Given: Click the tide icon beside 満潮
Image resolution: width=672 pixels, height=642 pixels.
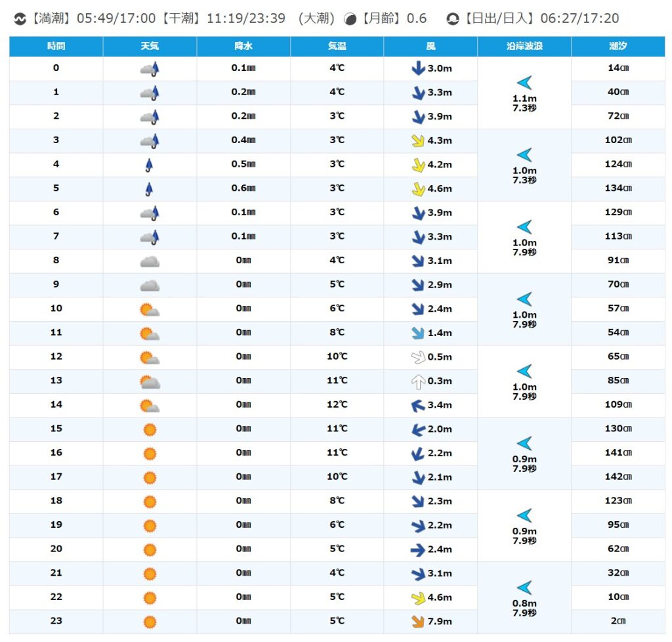Looking at the screenshot, I should pyautogui.click(x=19, y=19).
